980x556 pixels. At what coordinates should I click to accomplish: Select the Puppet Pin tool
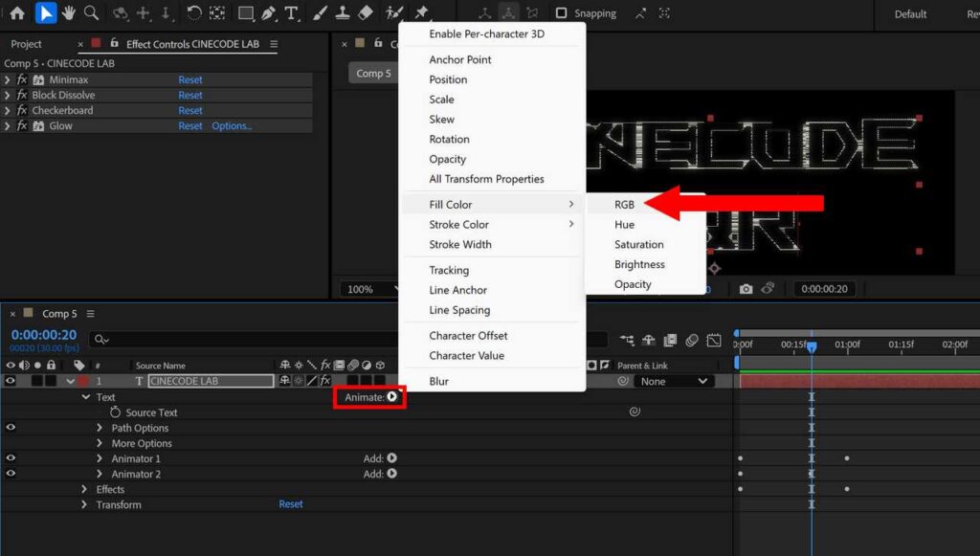pos(421,13)
